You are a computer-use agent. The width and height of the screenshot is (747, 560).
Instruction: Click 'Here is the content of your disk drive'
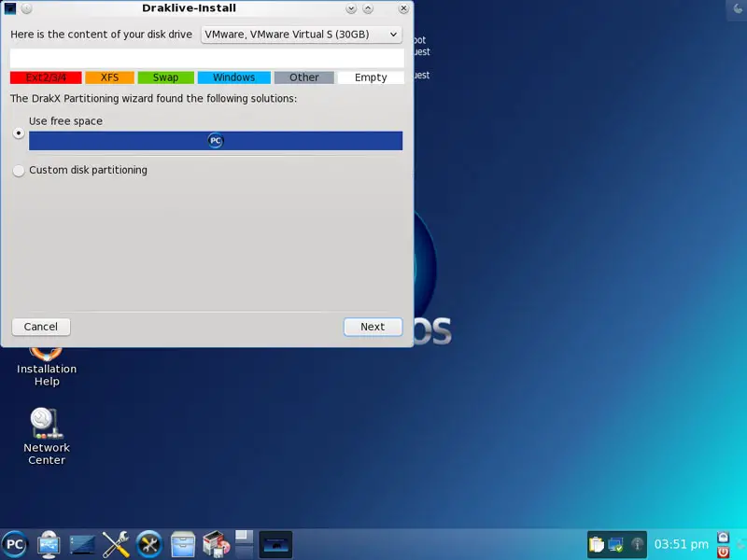[x=101, y=35]
